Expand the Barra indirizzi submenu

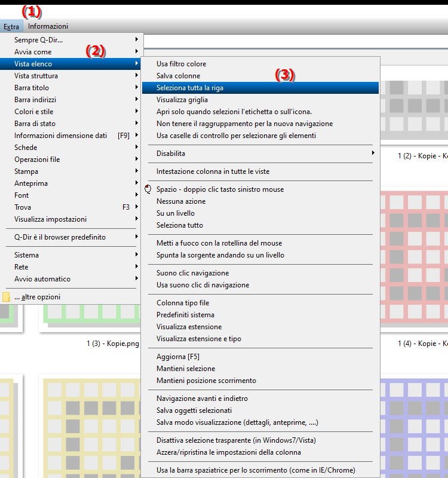pos(70,100)
